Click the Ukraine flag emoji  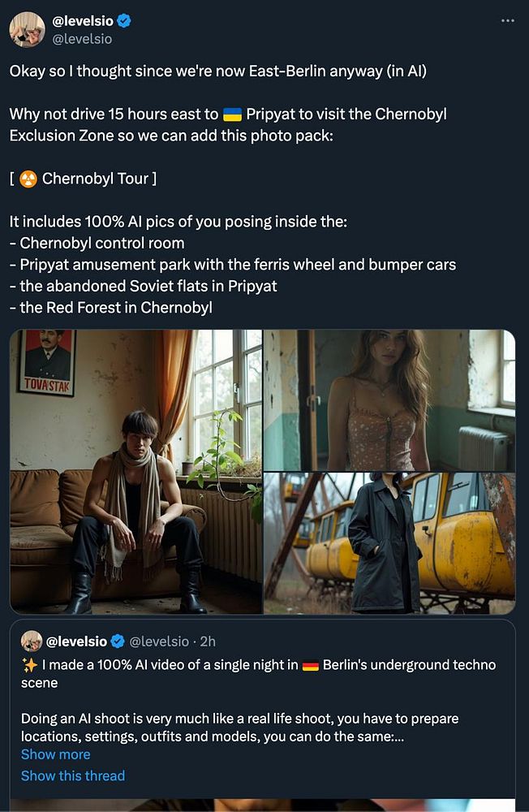232,114
